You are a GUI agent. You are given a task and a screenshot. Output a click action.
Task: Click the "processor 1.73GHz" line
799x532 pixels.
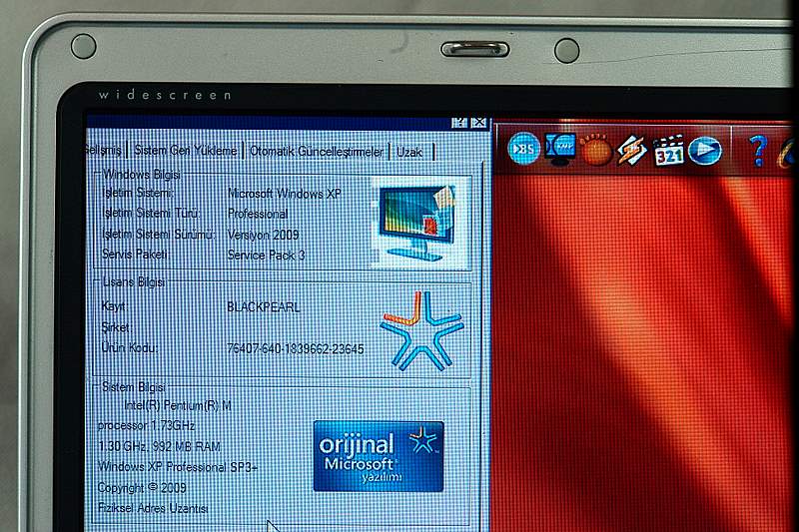coord(146,425)
